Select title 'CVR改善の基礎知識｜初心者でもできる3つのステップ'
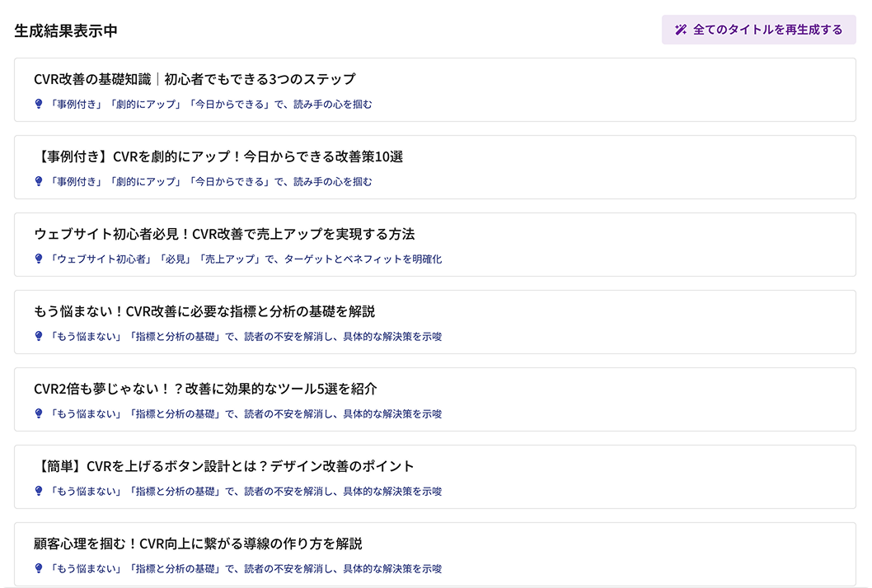 [195, 79]
